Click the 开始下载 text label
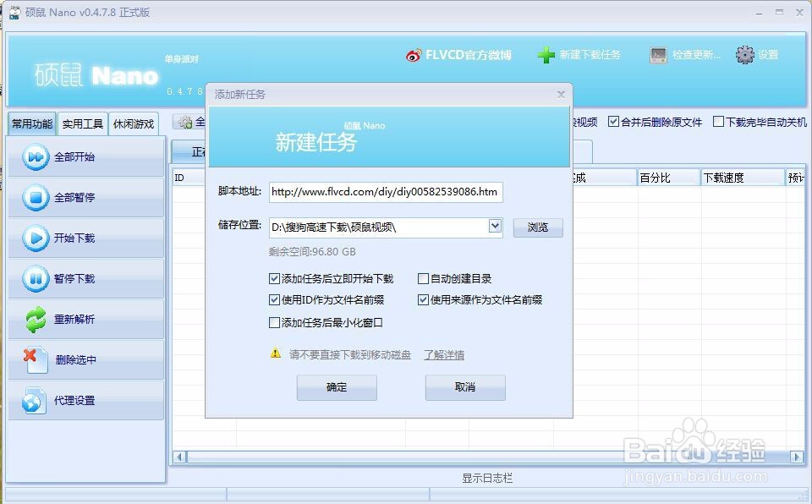812x504 pixels. pos(74,238)
